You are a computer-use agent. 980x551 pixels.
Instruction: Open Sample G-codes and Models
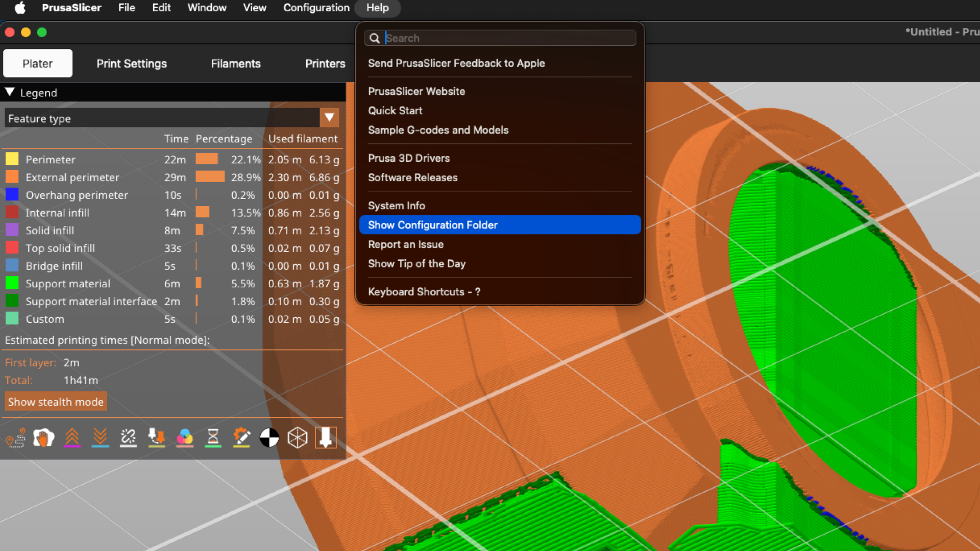[x=500, y=130]
